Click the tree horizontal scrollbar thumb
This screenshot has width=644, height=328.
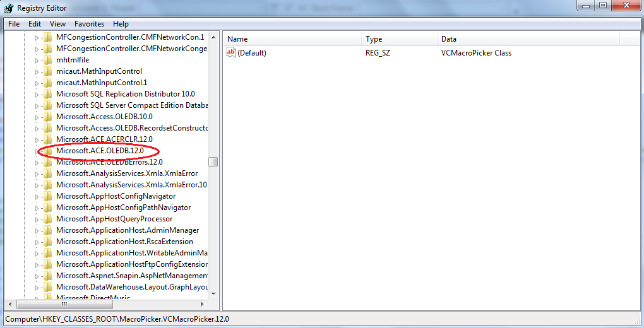[x=64, y=304]
